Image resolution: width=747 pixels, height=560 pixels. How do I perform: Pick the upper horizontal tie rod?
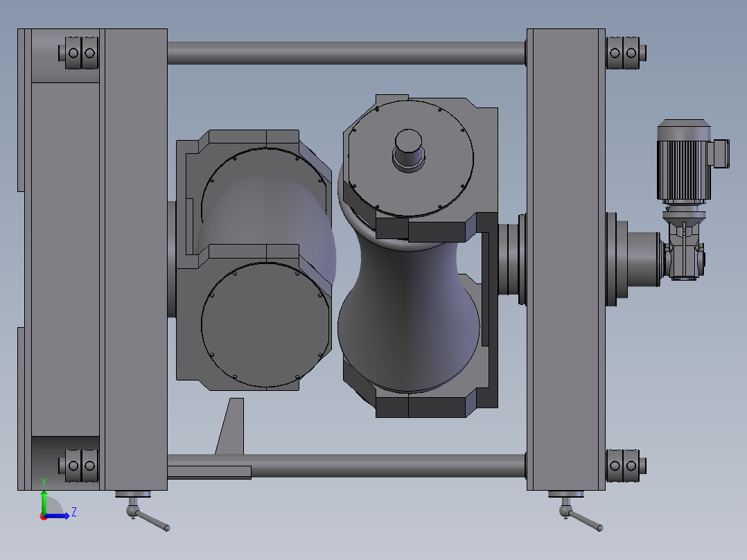click(346, 53)
